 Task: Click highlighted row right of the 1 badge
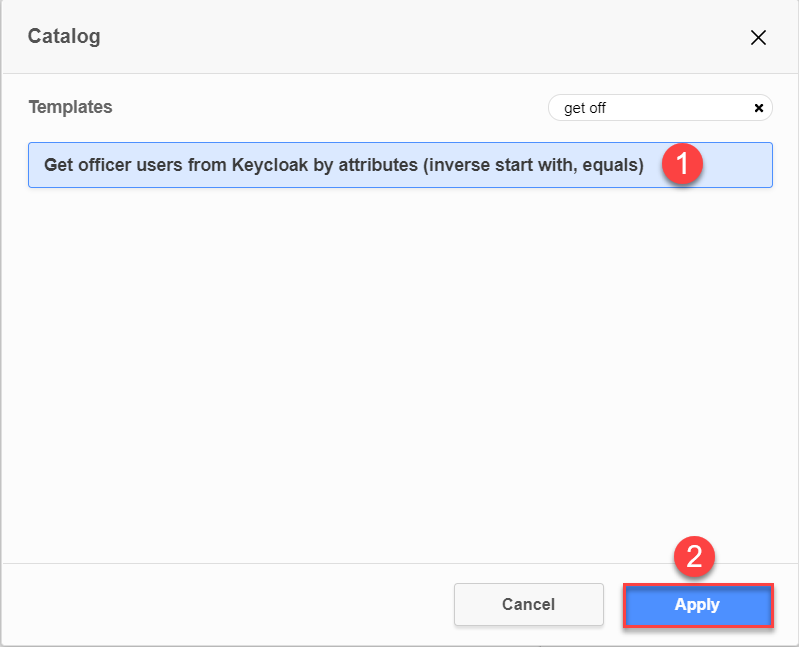click(x=738, y=165)
